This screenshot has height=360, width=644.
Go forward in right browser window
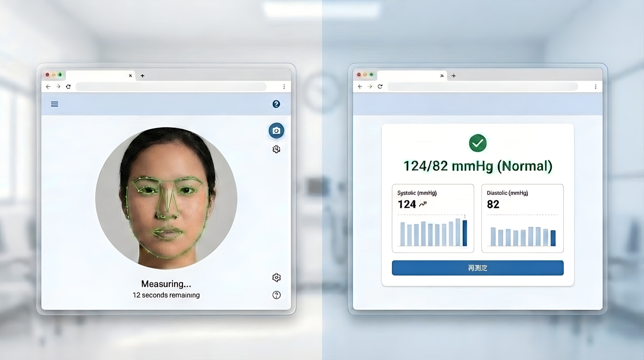coord(370,86)
